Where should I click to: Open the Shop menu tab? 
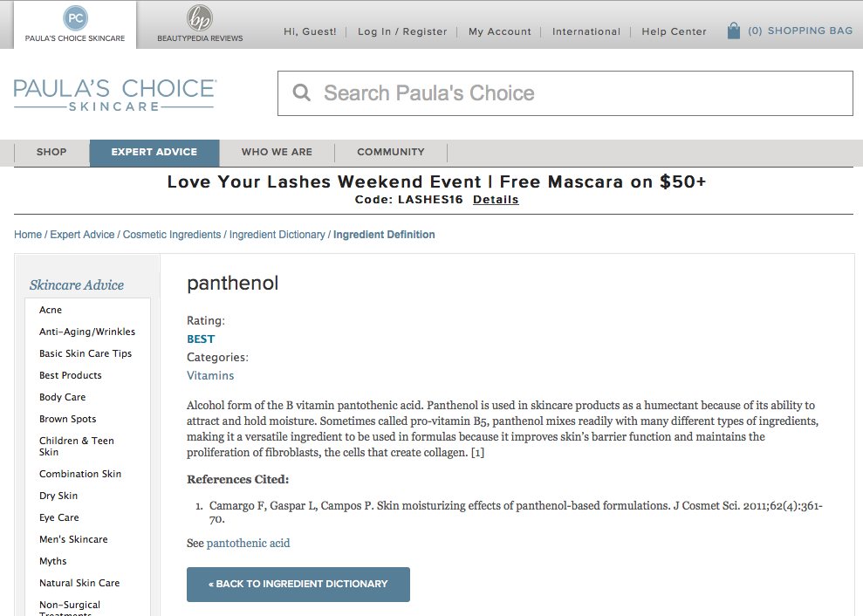pos(51,153)
